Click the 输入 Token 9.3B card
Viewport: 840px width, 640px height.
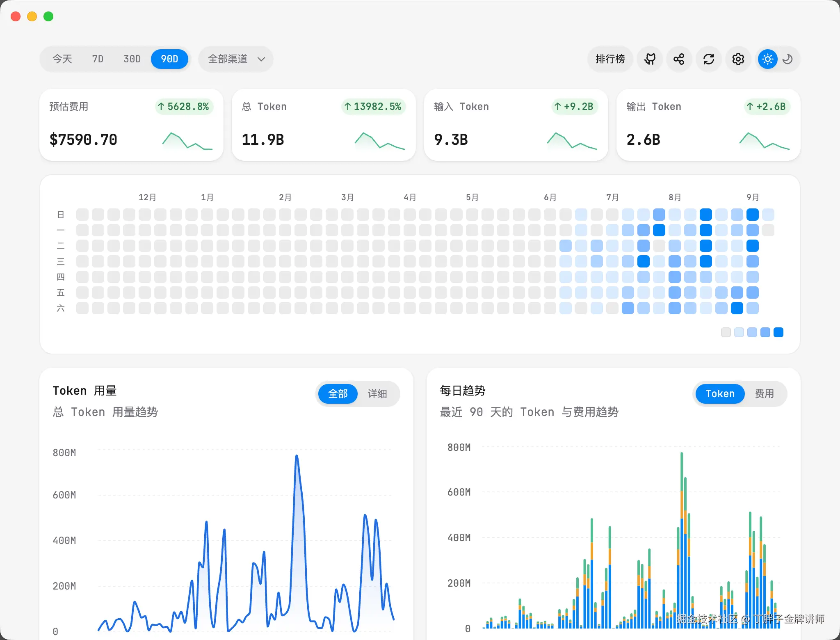(x=516, y=125)
